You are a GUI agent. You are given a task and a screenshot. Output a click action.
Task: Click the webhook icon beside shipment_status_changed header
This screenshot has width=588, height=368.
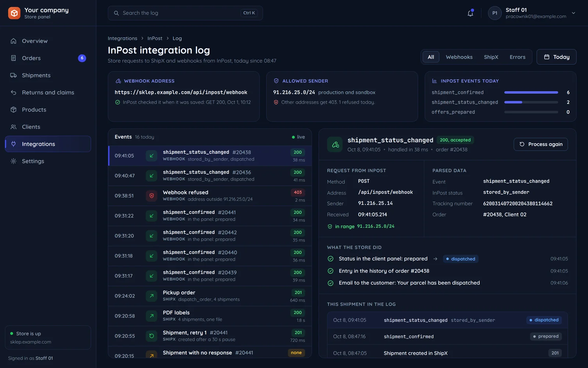click(335, 145)
